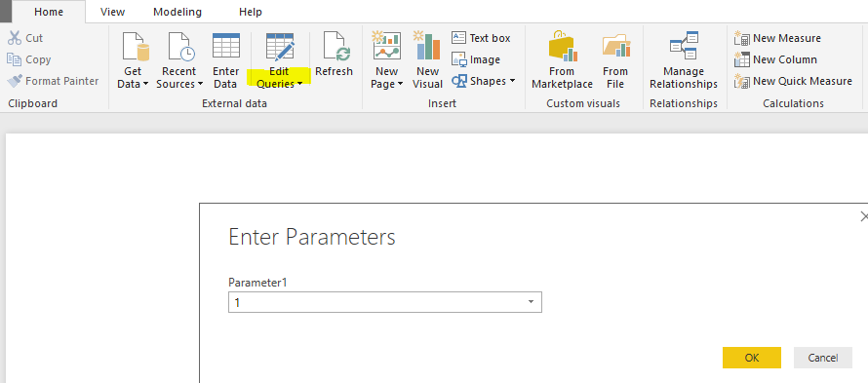Image resolution: width=868 pixels, height=383 pixels.
Task: Click the Enter Data table icon
Action: click(x=226, y=46)
